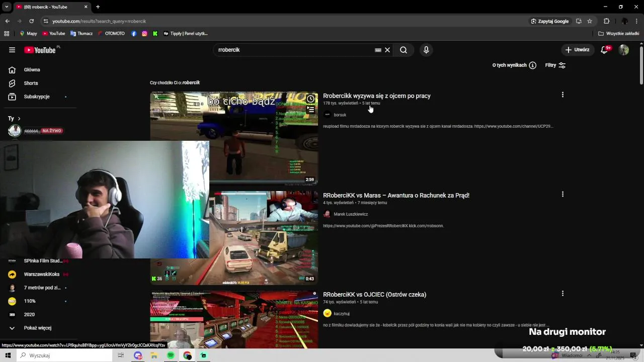The width and height of the screenshot is (644, 362).
Task: Open the on-screen keyboard icon in search box
Action: pyautogui.click(x=378, y=50)
